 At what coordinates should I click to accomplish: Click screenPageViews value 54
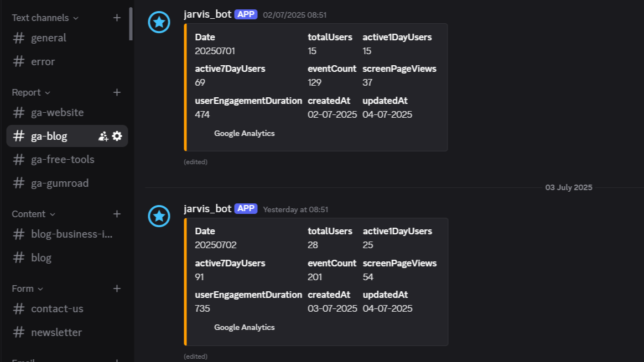click(368, 277)
